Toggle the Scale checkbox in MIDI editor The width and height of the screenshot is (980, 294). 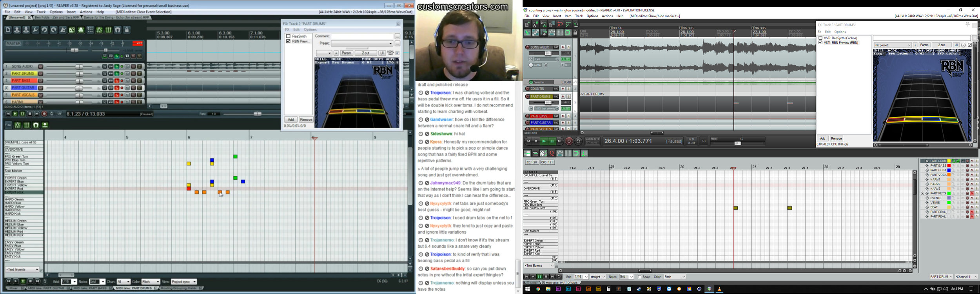(639, 277)
